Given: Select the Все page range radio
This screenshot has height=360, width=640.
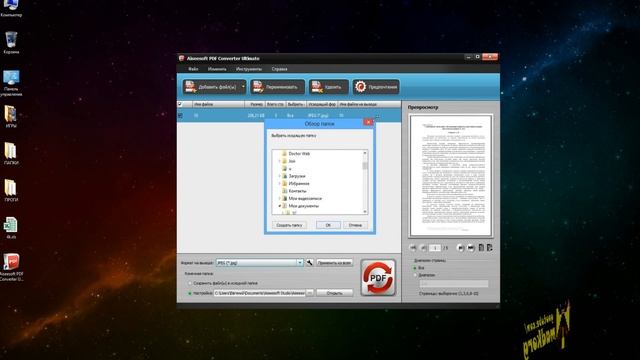Looking at the screenshot, I should [415, 268].
